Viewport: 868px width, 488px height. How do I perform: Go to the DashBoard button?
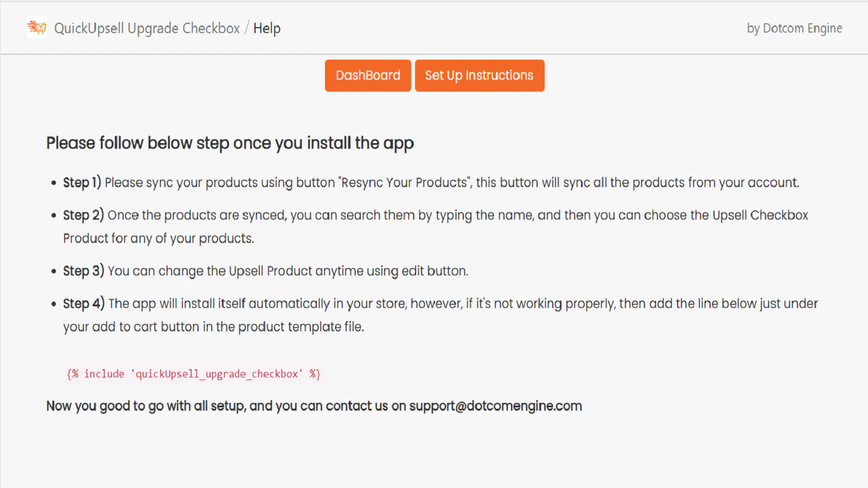(x=368, y=75)
